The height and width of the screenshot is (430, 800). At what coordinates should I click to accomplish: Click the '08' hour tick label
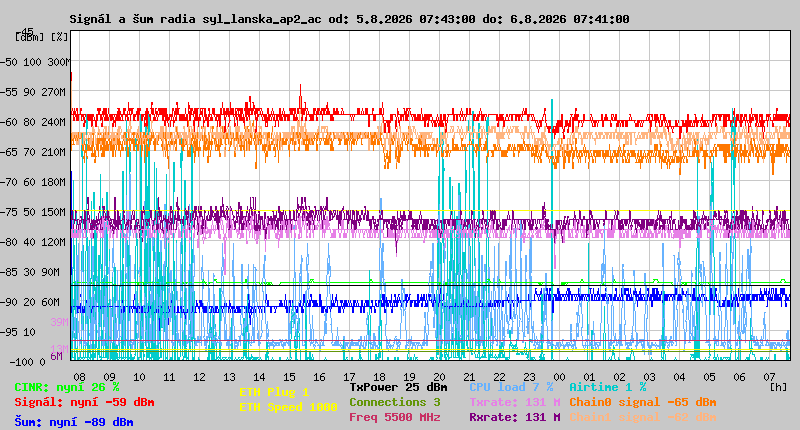coord(80,377)
